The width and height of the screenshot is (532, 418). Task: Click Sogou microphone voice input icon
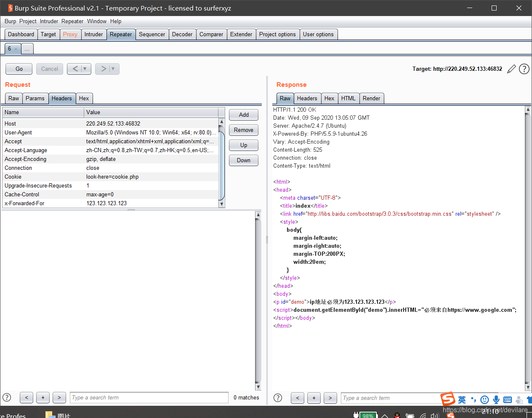click(x=496, y=399)
